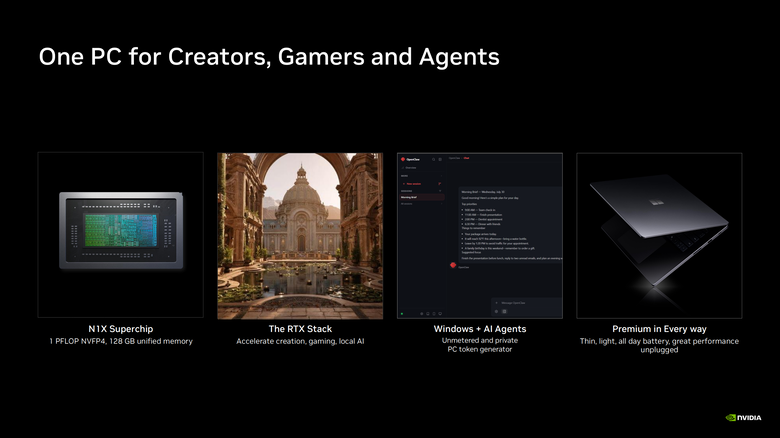Image resolution: width=780 pixels, height=438 pixels.
Task: Click the OpenClaw logo in the app sidebar
Action: [403, 159]
